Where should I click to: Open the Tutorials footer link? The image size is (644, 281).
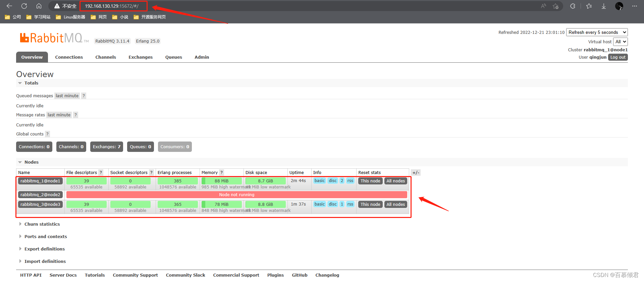(95, 275)
